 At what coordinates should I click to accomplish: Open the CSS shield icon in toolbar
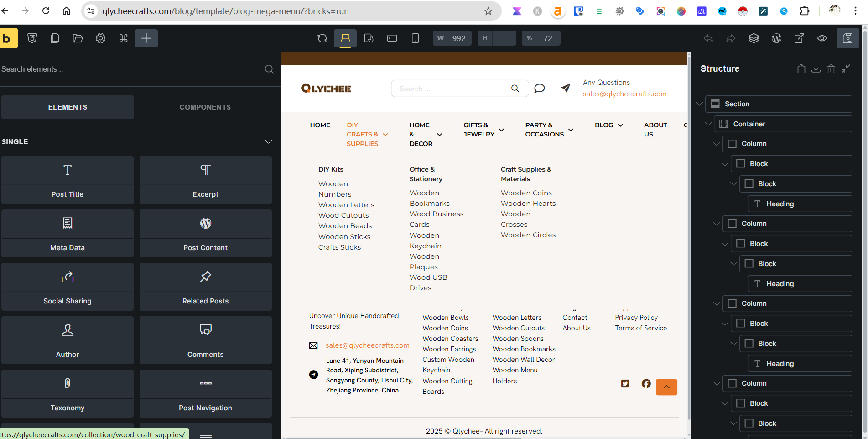click(32, 38)
